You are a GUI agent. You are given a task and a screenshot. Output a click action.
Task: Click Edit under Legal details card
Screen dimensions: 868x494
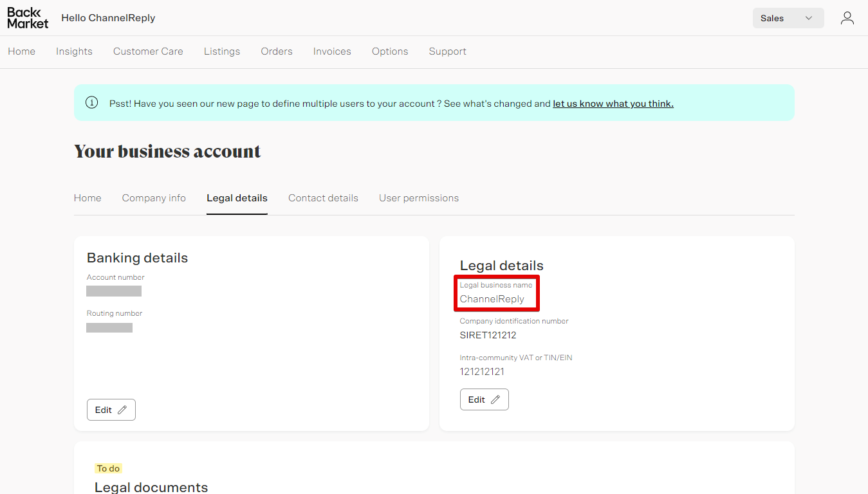coord(485,399)
